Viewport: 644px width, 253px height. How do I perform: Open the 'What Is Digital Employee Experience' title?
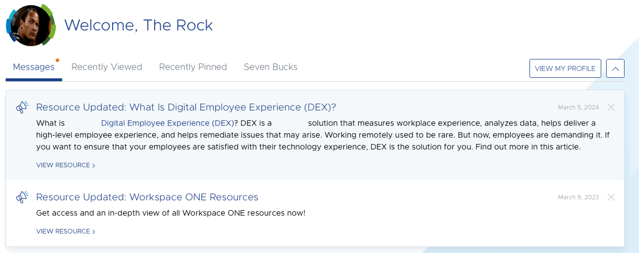point(186,107)
